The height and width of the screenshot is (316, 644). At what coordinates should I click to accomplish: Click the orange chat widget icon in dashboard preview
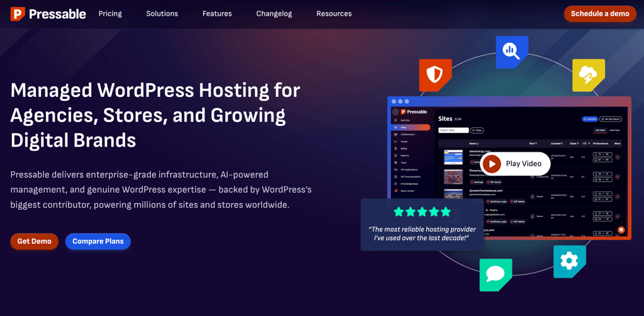621,230
